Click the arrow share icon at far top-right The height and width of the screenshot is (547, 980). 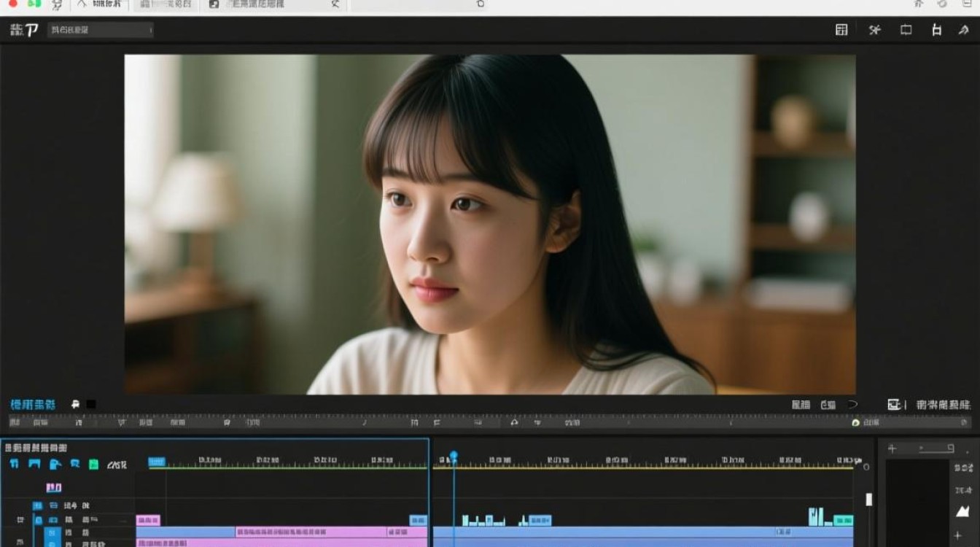963,30
